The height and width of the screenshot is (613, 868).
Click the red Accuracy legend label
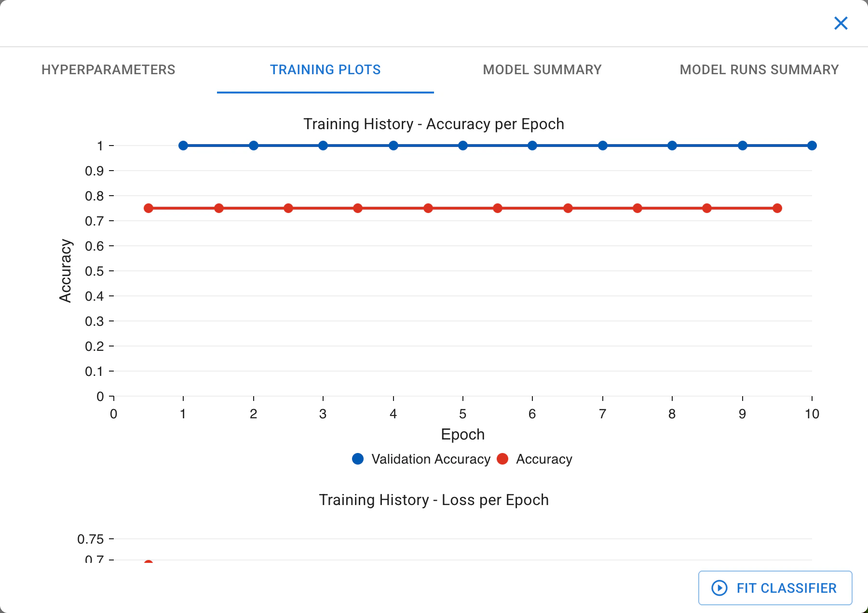[x=544, y=459]
